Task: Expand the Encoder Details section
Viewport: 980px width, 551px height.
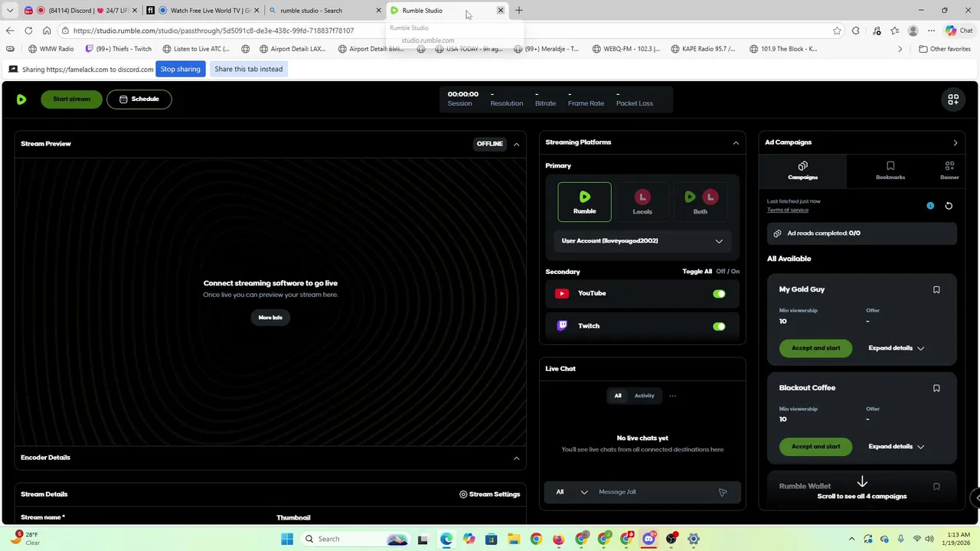Action: coord(516,458)
